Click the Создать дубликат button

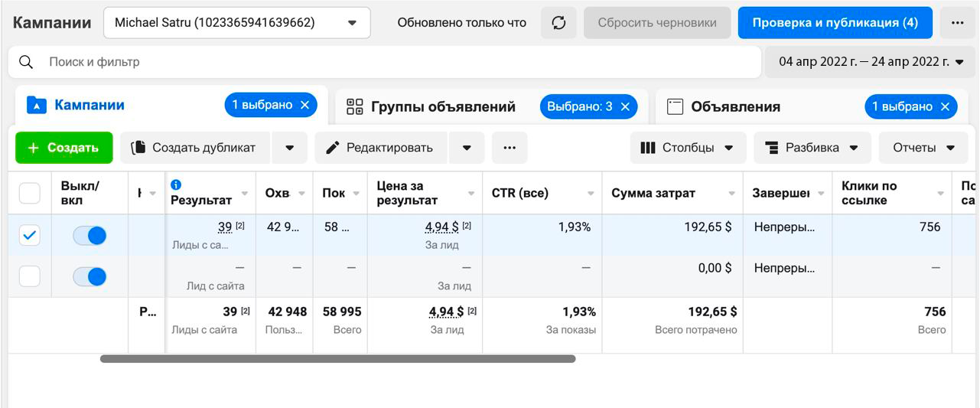[195, 148]
